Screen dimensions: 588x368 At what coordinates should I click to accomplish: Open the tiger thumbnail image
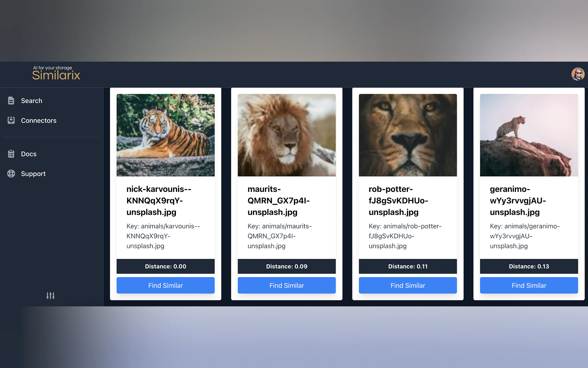[x=166, y=135]
